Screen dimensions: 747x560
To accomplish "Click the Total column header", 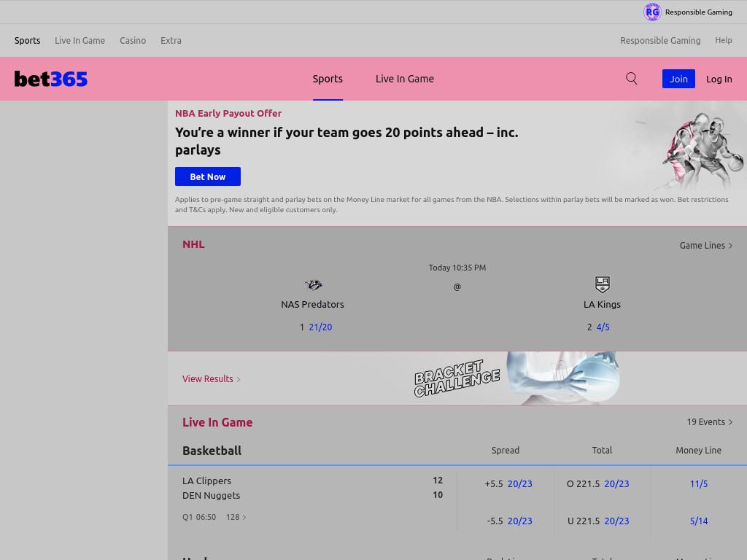I will (602, 451).
